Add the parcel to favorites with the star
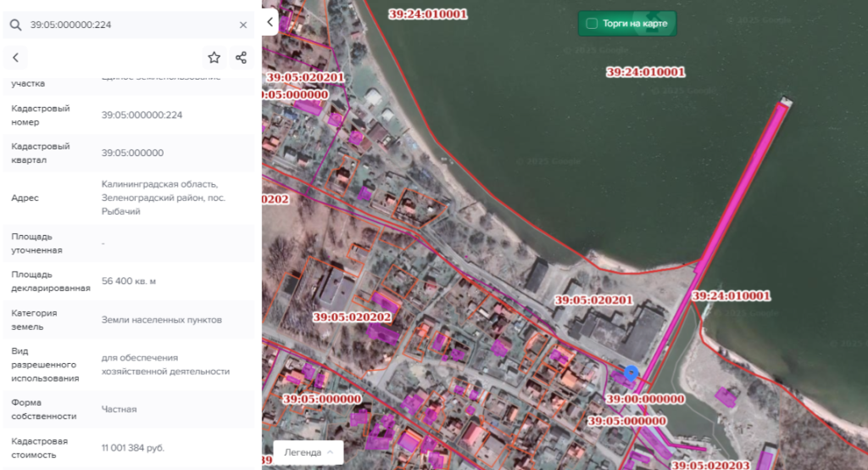This screenshot has width=868, height=470. (x=214, y=58)
